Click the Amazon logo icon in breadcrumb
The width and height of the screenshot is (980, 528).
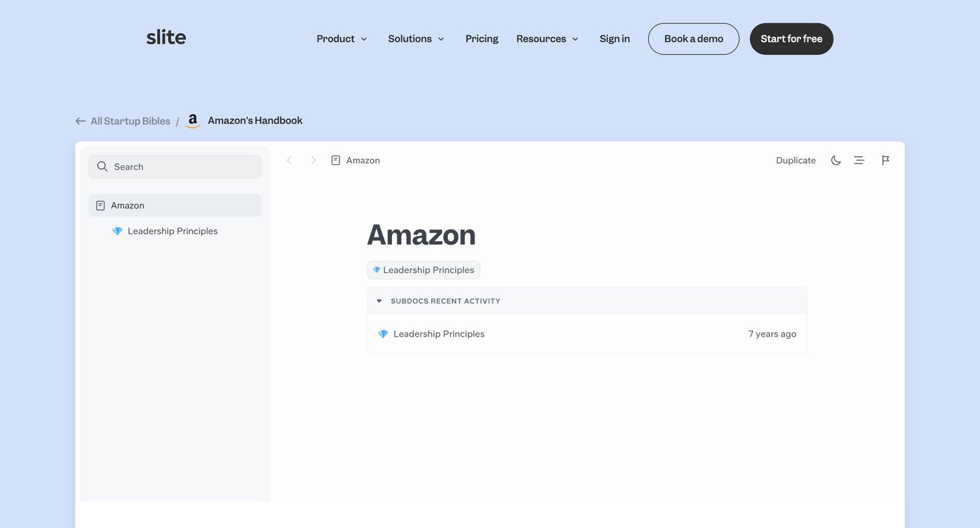(192, 121)
